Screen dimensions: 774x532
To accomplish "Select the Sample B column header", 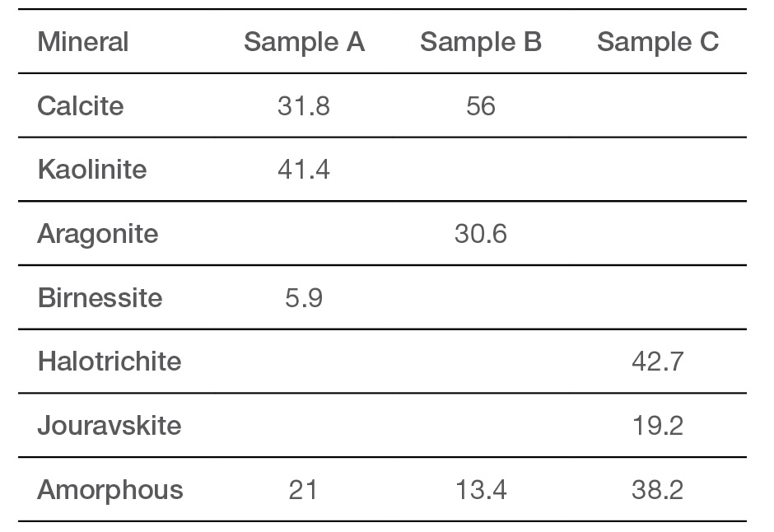I will (481, 41).
